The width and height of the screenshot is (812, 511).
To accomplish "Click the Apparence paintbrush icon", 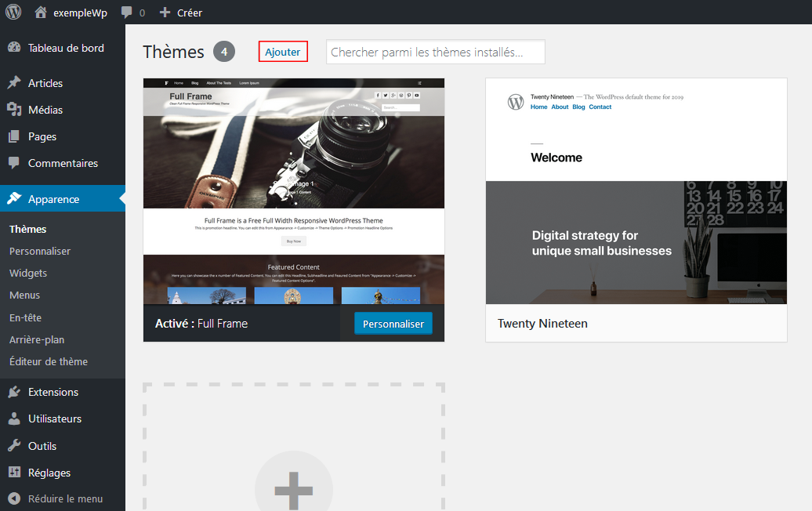I will point(14,198).
